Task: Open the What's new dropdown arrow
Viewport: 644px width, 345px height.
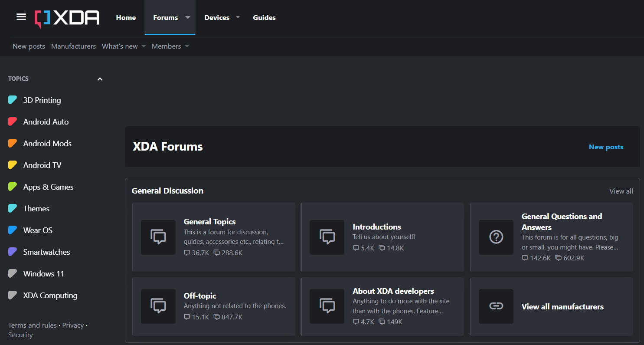Action: click(x=144, y=46)
